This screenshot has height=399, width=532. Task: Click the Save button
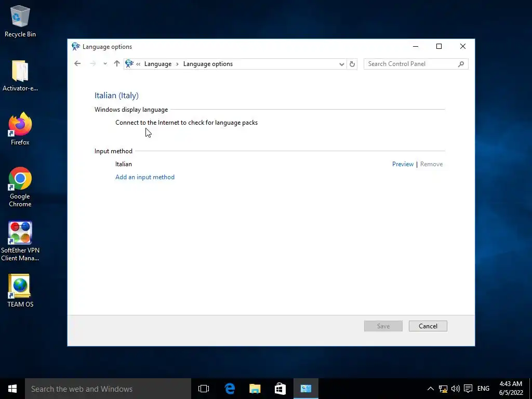pyautogui.click(x=383, y=326)
